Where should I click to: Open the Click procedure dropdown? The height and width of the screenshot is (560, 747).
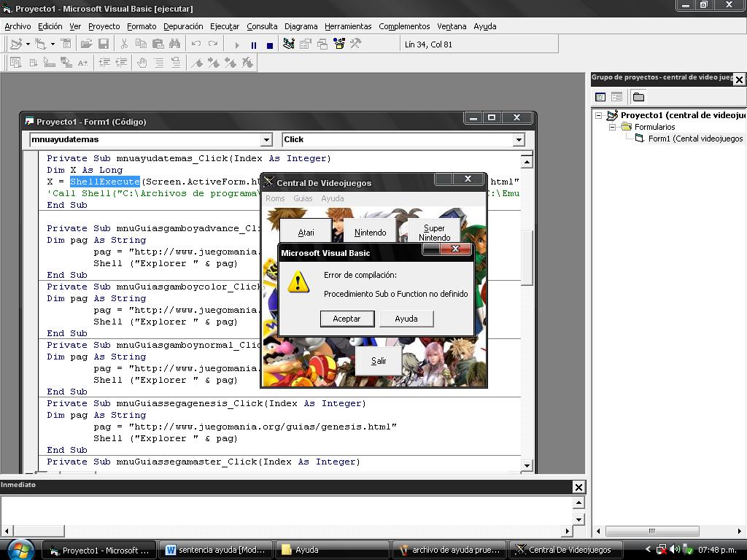(519, 139)
